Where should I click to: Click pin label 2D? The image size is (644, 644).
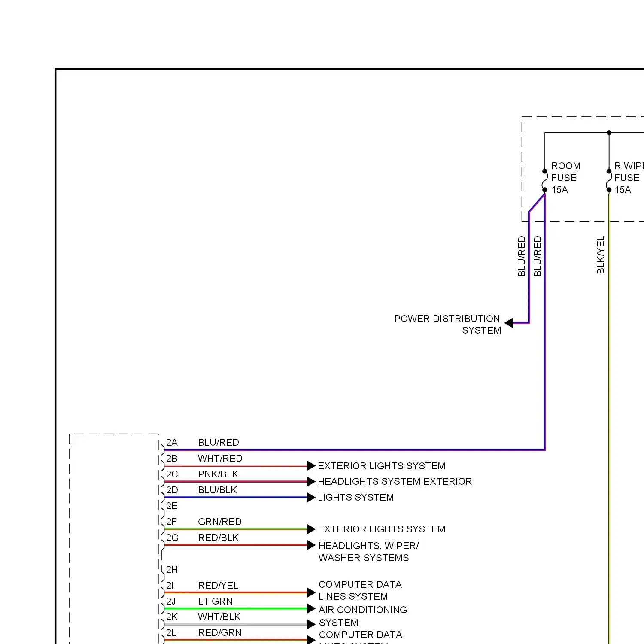(172, 490)
